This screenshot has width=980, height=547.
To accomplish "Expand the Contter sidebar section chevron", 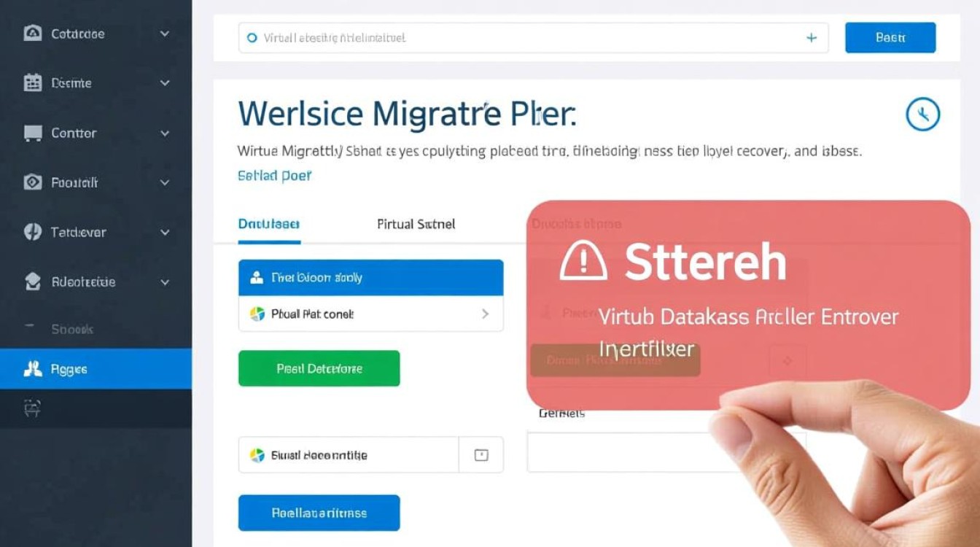I will 165,133.
